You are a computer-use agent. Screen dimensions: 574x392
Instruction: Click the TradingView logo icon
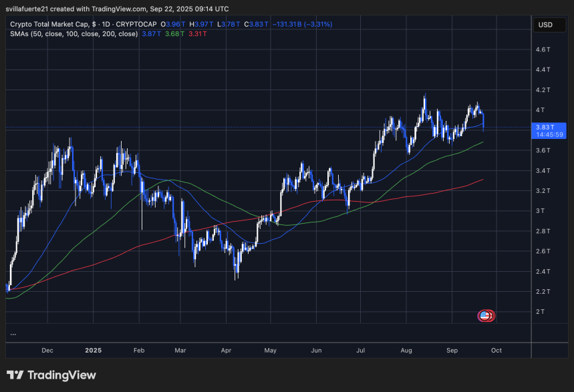pos(14,375)
